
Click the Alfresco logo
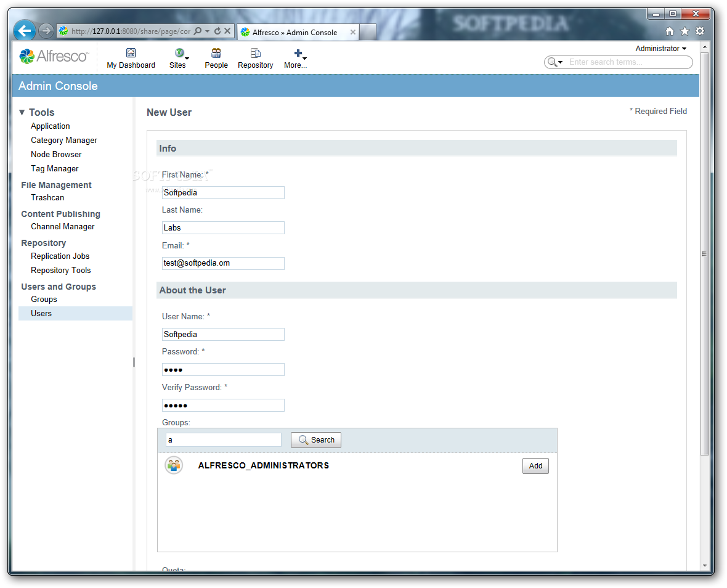pyautogui.click(x=54, y=56)
